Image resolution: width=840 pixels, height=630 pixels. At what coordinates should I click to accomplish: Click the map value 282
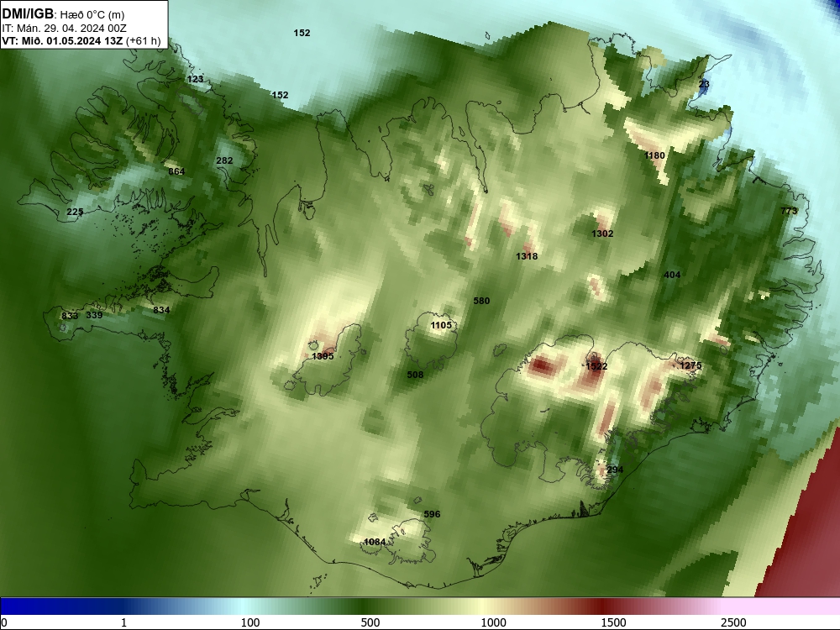point(224,160)
